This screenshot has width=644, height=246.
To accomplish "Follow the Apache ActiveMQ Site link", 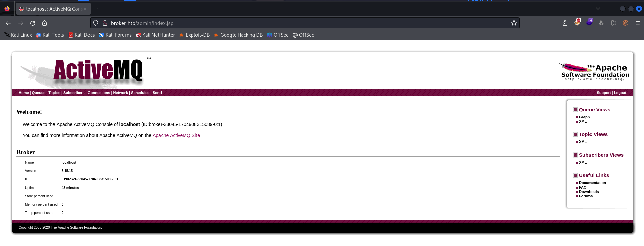I will pos(176,135).
